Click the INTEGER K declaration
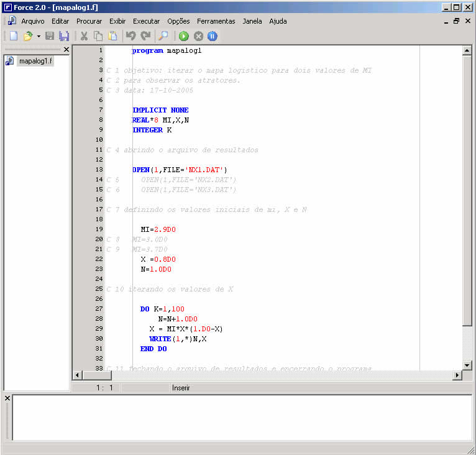 [x=152, y=131]
